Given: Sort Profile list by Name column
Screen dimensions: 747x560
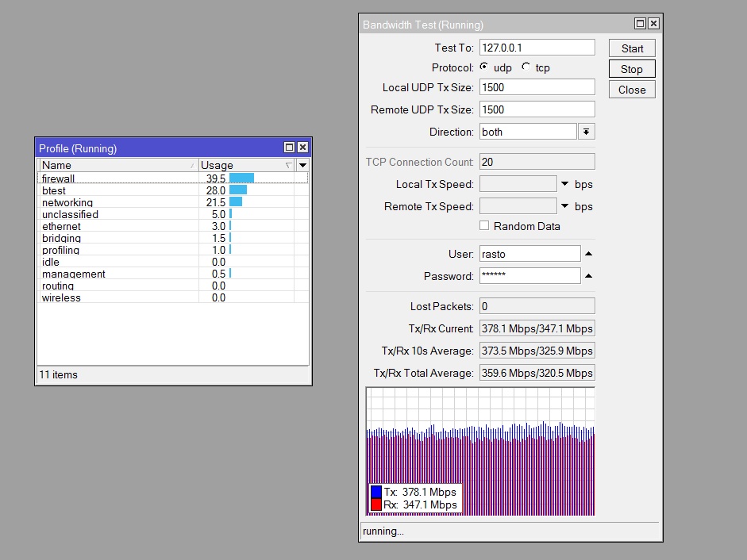Looking at the screenshot, I should click(117, 165).
